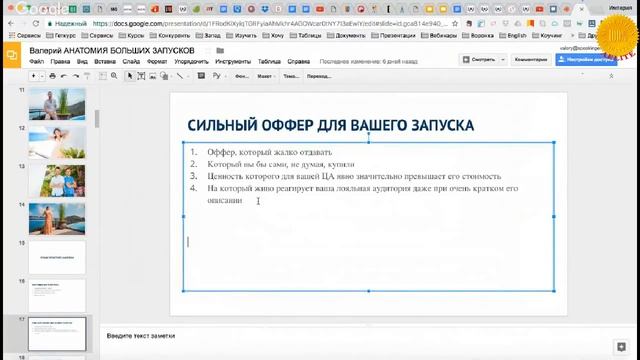Viewport: 640px width, 360px height.
Task: Click the Смотреть present button
Action: [479, 60]
